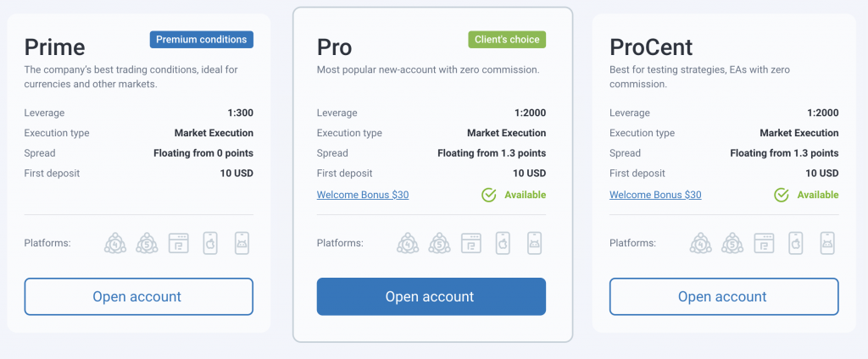
Task: Click the Premium conditions badge
Action: click(201, 40)
